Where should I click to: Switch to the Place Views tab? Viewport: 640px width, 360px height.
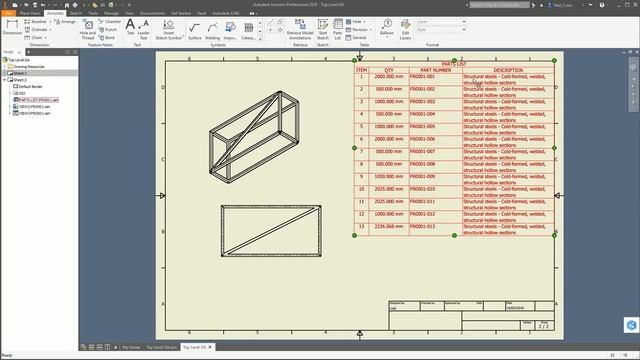click(29, 13)
